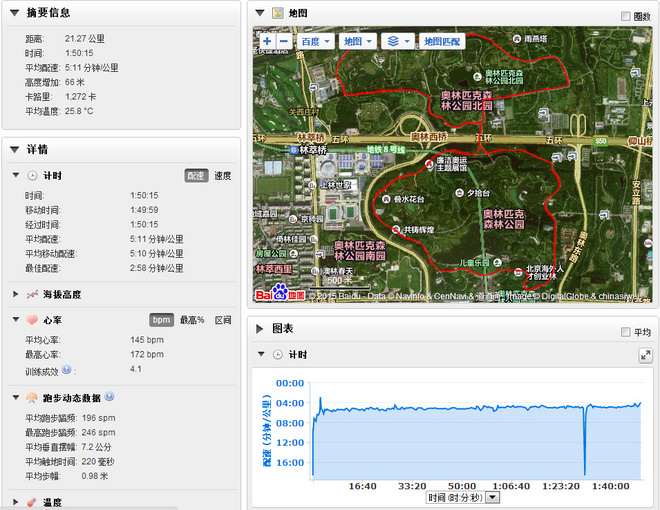Switch timing display to 速度 speed
The width and height of the screenshot is (660, 510).
coord(224,176)
